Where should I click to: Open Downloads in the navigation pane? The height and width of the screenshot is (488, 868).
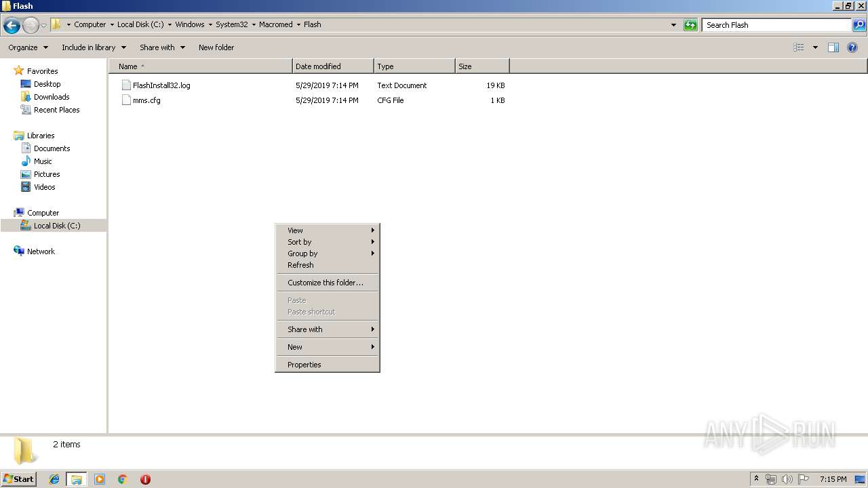pyautogui.click(x=52, y=97)
